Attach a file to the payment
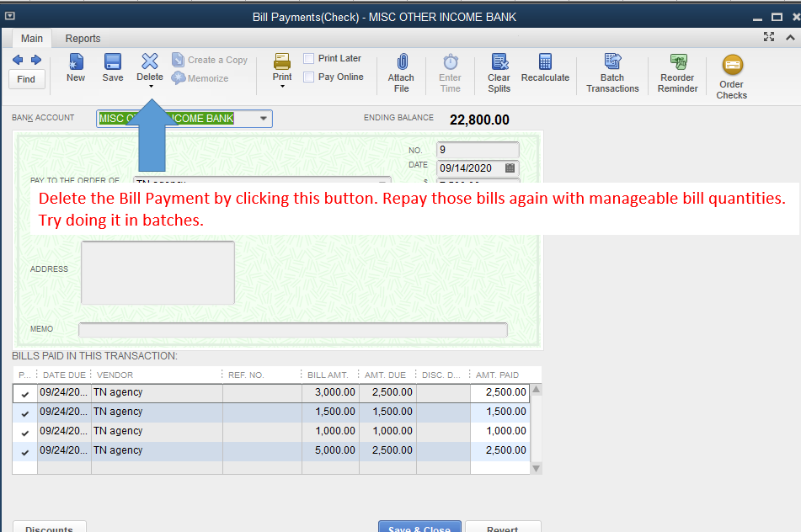 coord(401,73)
